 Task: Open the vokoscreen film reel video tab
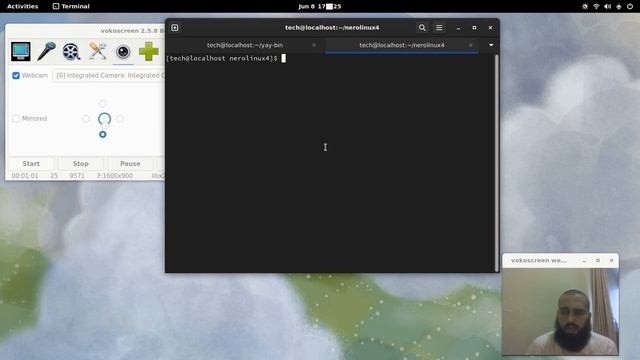point(71,51)
